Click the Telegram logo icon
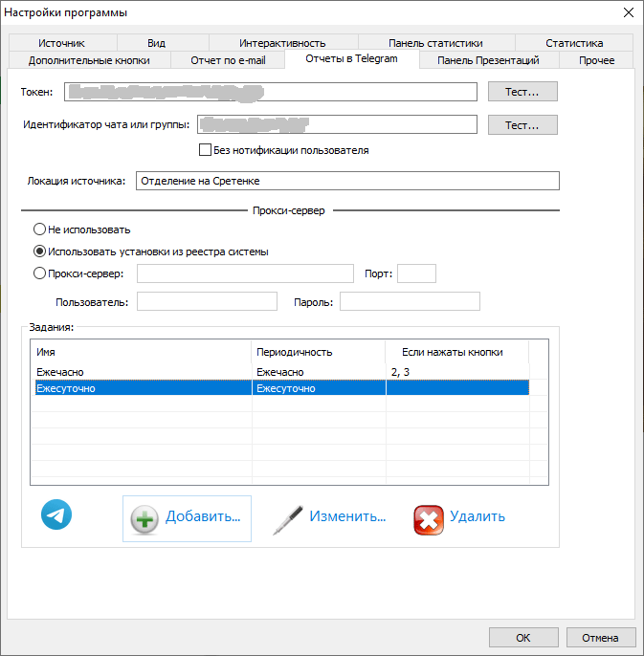The height and width of the screenshot is (656, 644). click(56, 514)
